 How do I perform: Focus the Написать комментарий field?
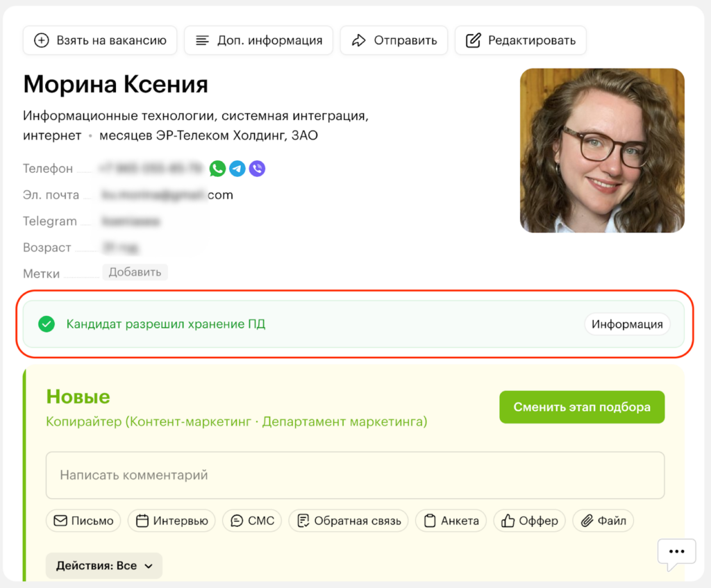tap(355, 475)
